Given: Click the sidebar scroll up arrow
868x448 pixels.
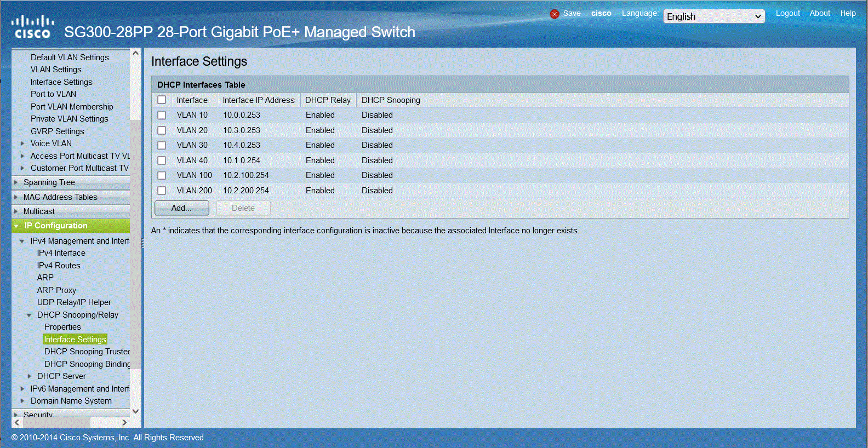Looking at the screenshot, I should tap(135, 54).
